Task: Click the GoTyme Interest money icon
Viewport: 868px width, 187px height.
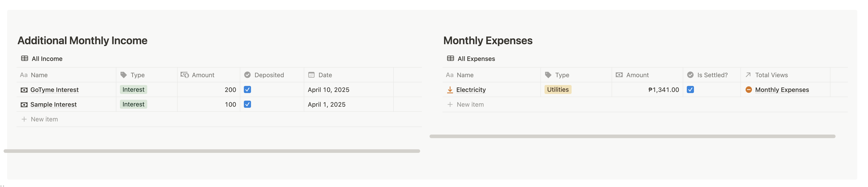Action: point(24,90)
